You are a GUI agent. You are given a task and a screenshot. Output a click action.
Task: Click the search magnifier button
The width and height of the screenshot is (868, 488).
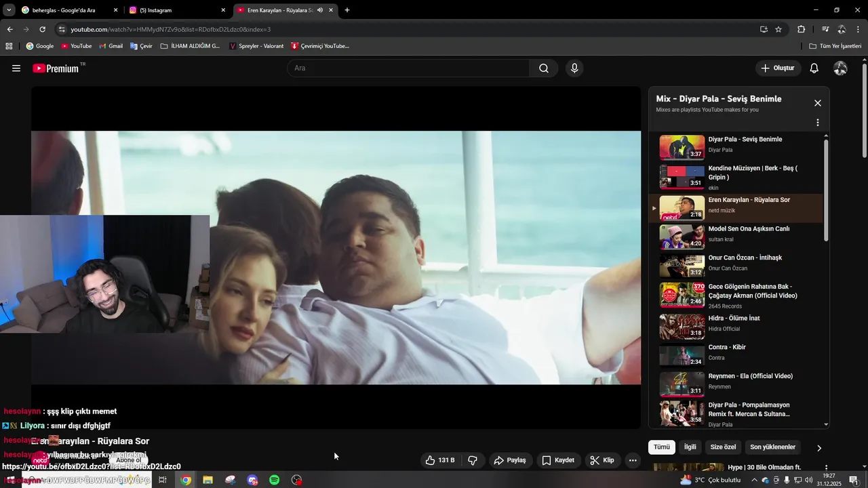[544, 68]
